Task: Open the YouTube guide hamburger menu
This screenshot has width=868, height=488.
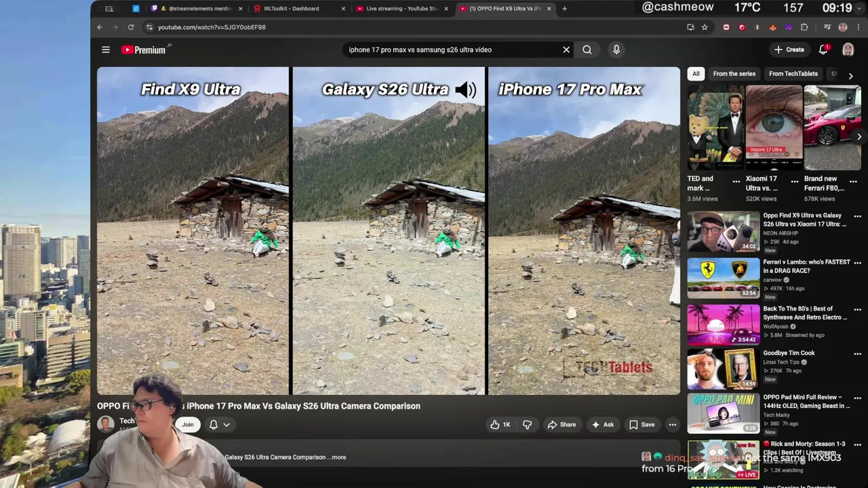Action: [x=106, y=49]
